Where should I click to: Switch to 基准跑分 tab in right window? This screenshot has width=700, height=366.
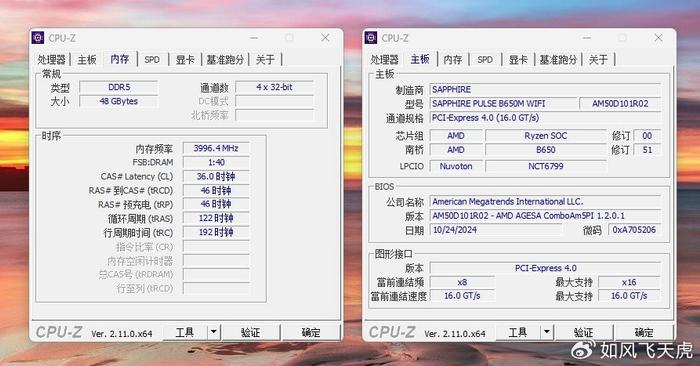558,59
